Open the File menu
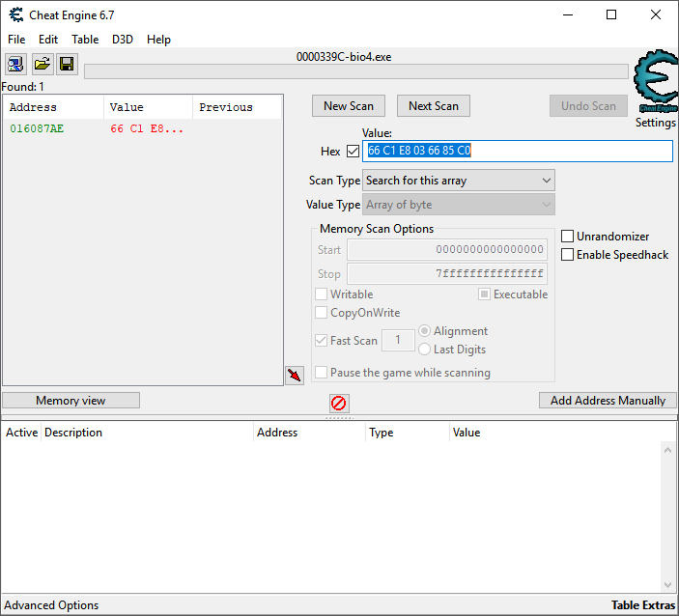 (16, 40)
